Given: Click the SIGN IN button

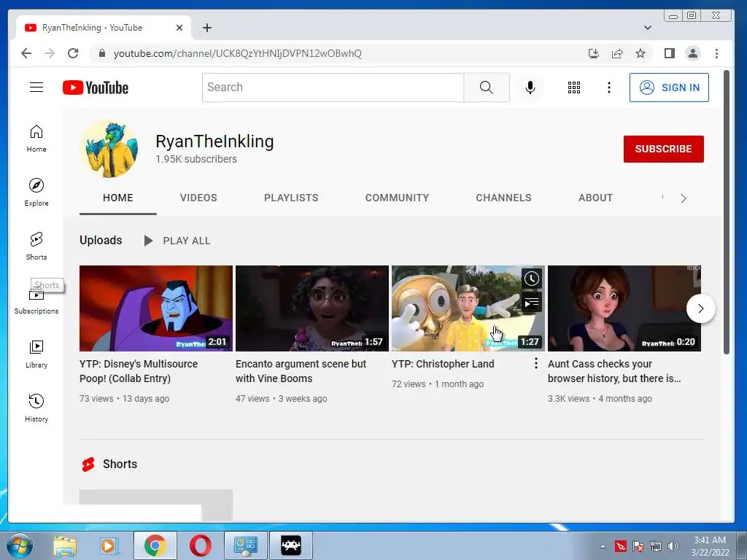Looking at the screenshot, I should [x=669, y=87].
